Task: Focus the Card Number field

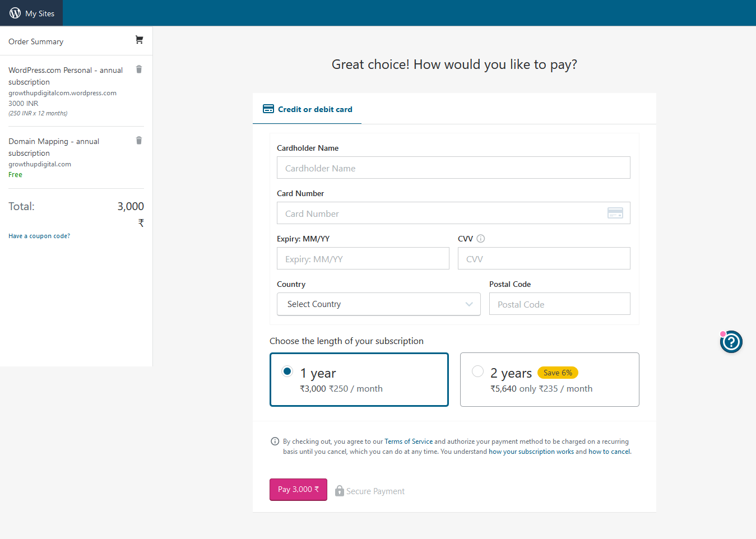Action: [x=453, y=213]
